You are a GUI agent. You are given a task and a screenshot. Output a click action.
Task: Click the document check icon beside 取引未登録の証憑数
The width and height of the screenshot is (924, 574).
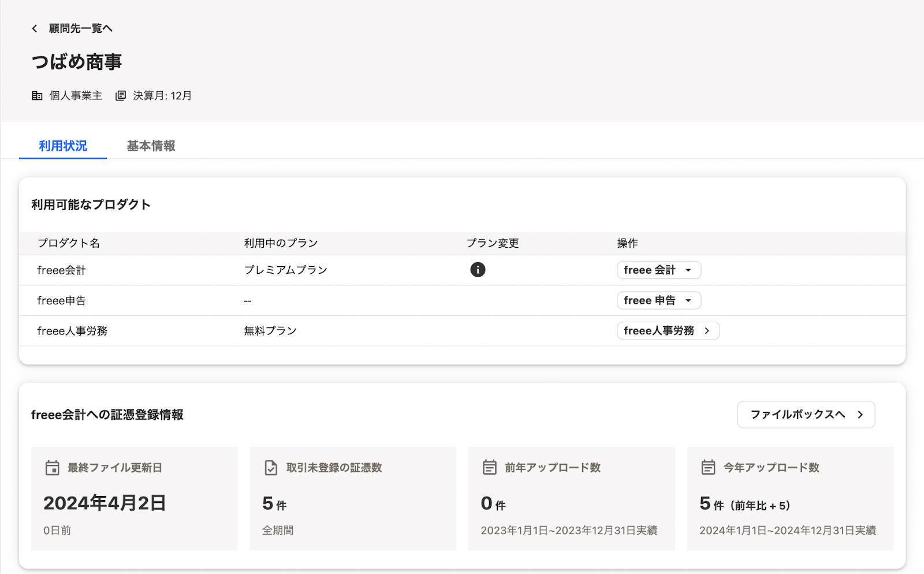point(271,468)
